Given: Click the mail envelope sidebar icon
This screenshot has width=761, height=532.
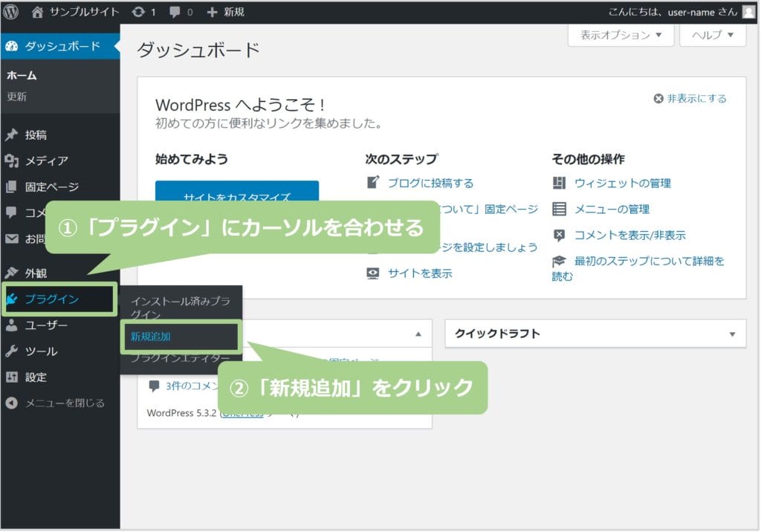Looking at the screenshot, I should 12,239.
